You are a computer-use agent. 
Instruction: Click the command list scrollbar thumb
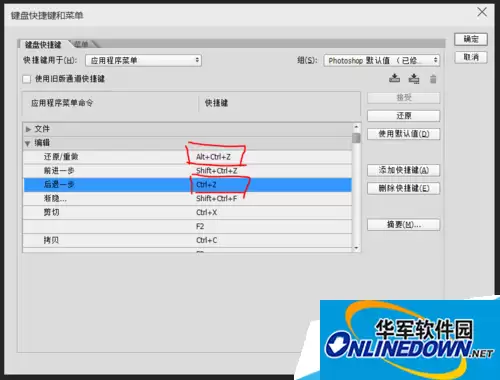tap(356, 138)
